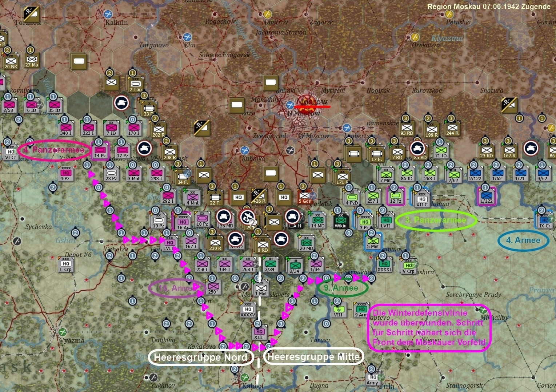Open the XXXXV corps HQ counter
The height and width of the screenshot is (392, 556).
[248, 310]
